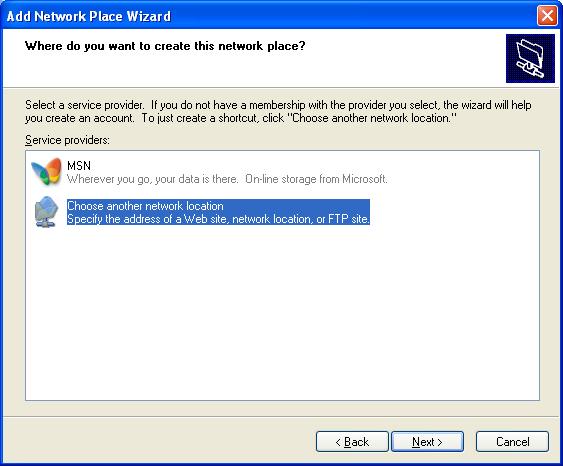Click the "Add Network Place Wizard" title bar
The height and width of the screenshot is (466, 563).
[269, 16]
